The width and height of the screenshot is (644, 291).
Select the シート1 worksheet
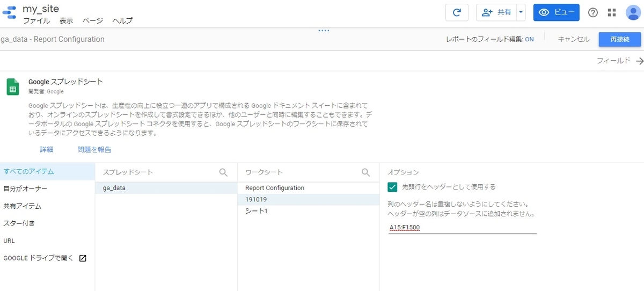[309, 211]
